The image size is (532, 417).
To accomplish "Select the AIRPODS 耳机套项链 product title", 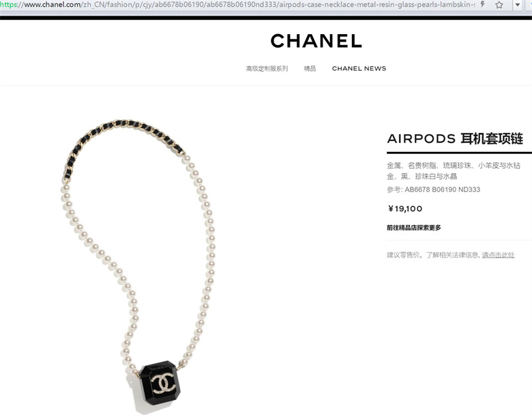I will tap(455, 139).
